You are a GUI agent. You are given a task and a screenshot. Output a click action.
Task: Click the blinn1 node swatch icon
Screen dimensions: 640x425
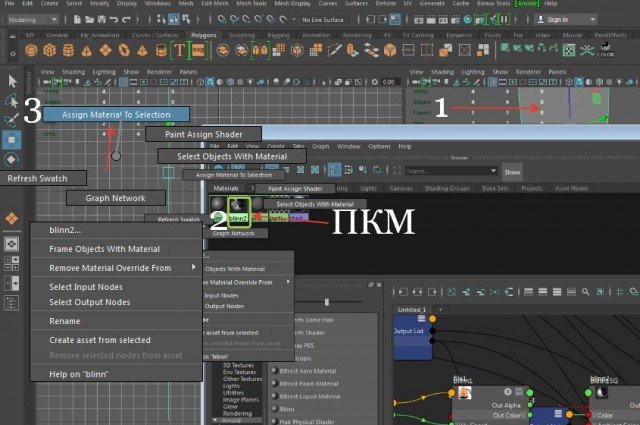pyautogui.click(x=465, y=393)
